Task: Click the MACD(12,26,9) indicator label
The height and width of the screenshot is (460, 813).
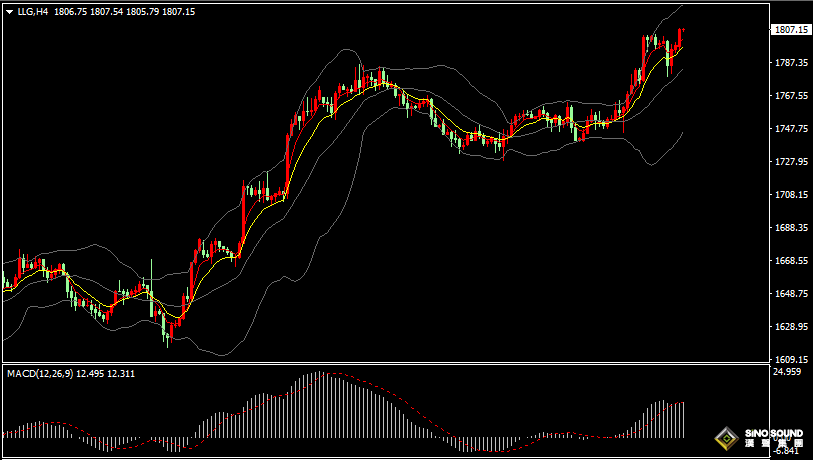Action: click(x=40, y=373)
